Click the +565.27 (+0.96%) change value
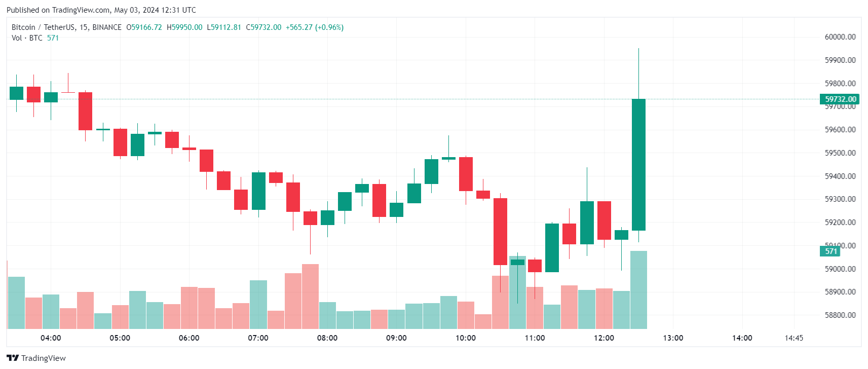The height and width of the screenshot is (369, 868). click(x=315, y=27)
